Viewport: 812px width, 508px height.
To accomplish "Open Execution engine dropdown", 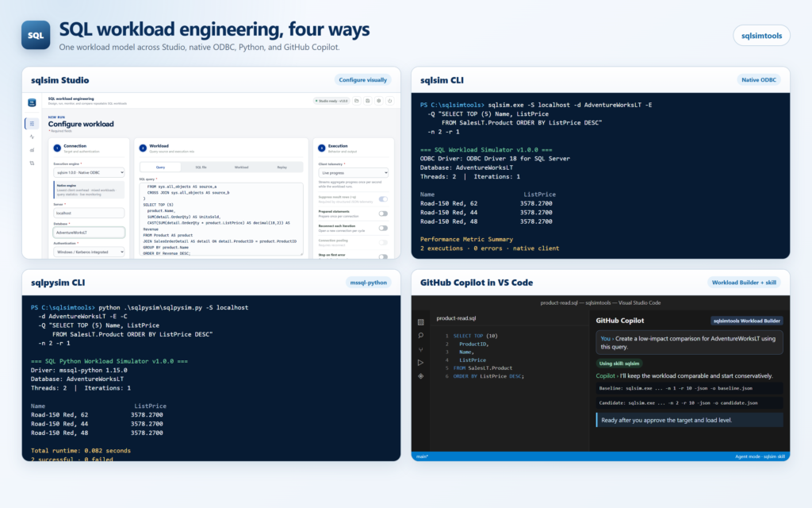I will point(89,172).
